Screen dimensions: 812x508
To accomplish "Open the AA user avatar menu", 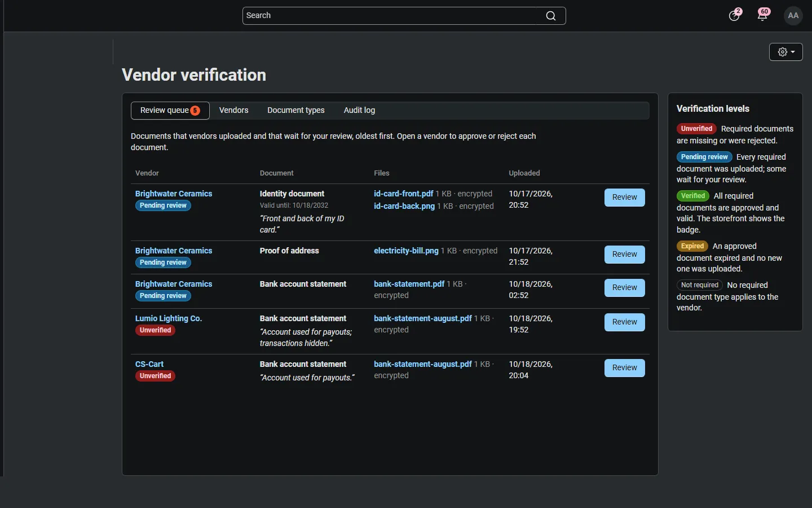I will (793, 16).
